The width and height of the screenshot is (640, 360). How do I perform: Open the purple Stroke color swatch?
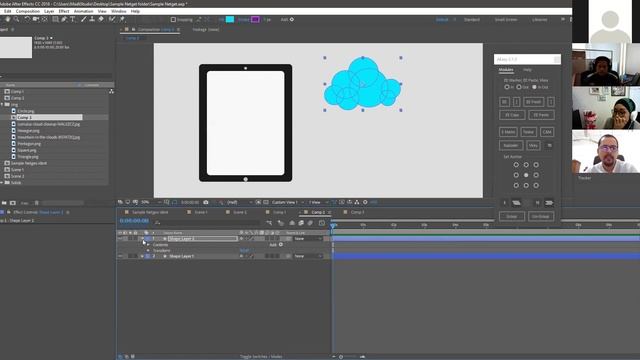(255, 19)
